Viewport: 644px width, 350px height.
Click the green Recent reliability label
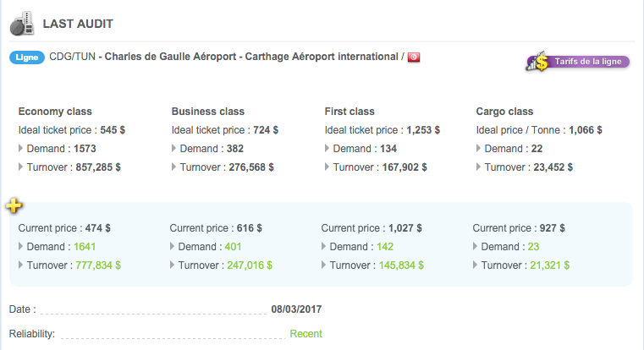(306, 334)
